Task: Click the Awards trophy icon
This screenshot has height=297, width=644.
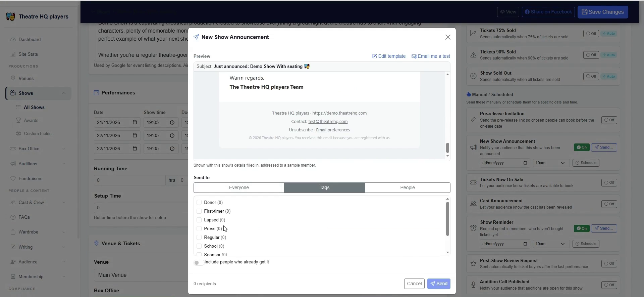Action: [x=18, y=120]
